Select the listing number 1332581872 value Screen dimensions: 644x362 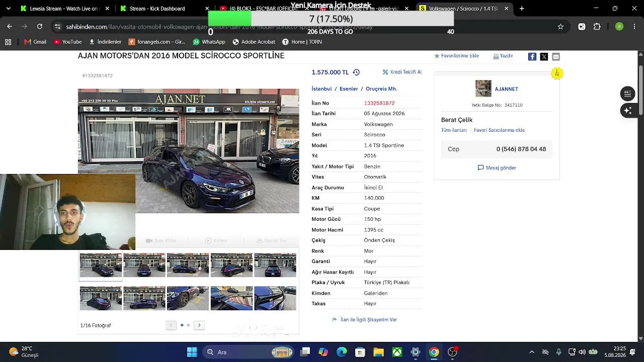[379, 103]
